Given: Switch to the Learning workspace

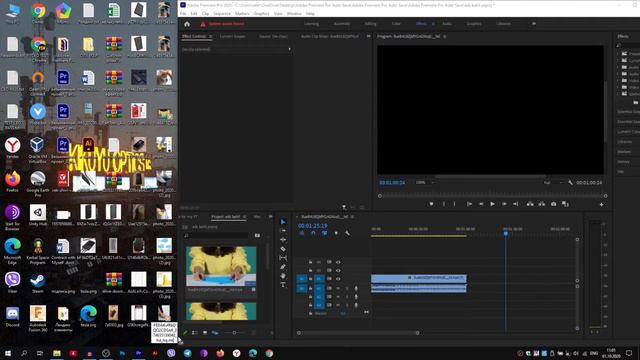Looking at the screenshot, I should (x=311, y=24).
